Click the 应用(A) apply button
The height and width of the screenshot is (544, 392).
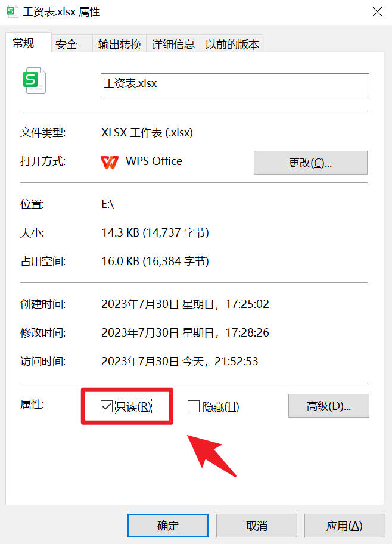(x=344, y=526)
